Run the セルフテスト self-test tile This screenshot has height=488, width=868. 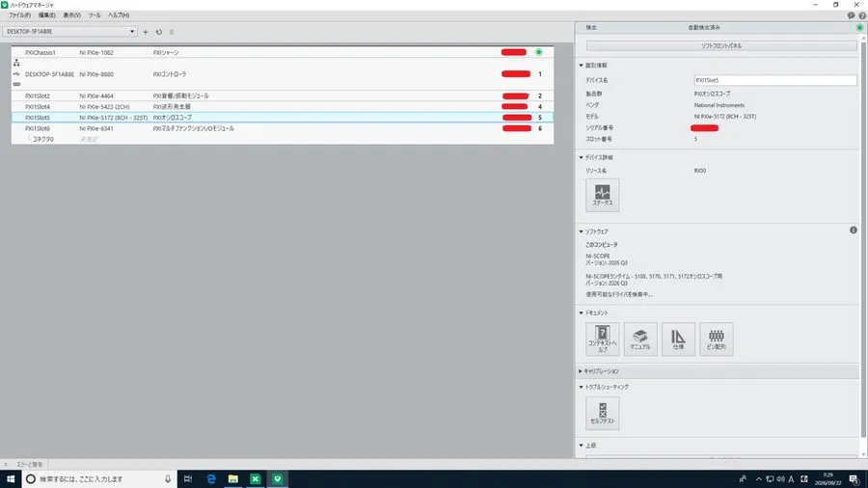(x=602, y=414)
